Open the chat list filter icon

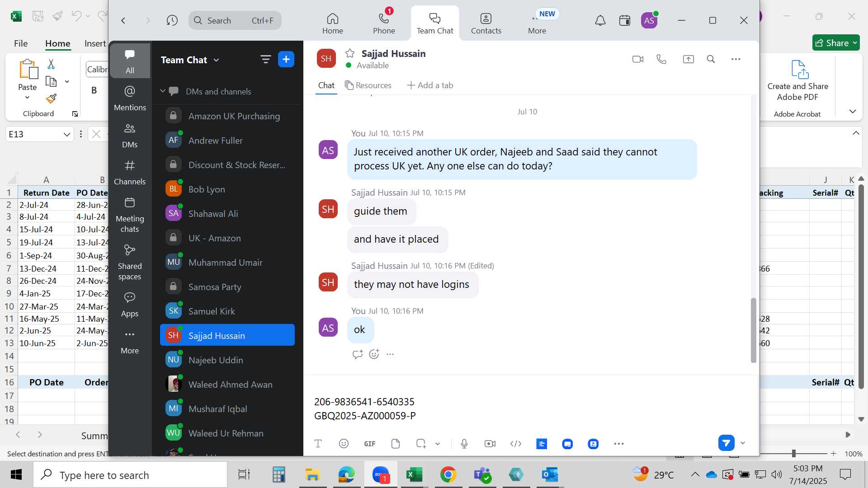click(x=265, y=59)
